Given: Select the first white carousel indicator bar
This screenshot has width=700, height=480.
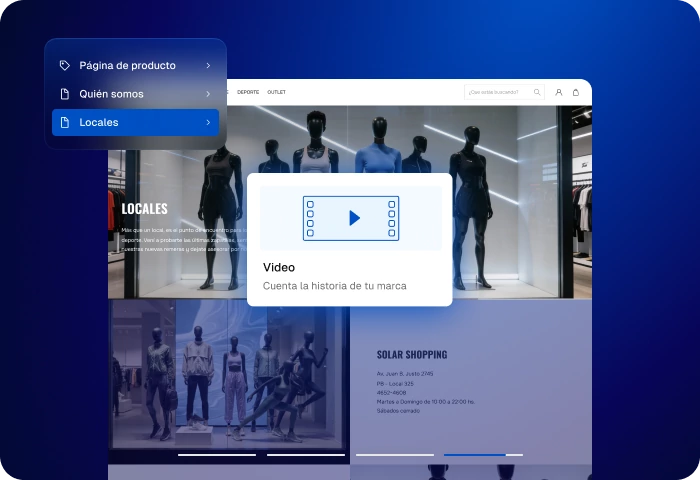Looking at the screenshot, I should point(217,455).
